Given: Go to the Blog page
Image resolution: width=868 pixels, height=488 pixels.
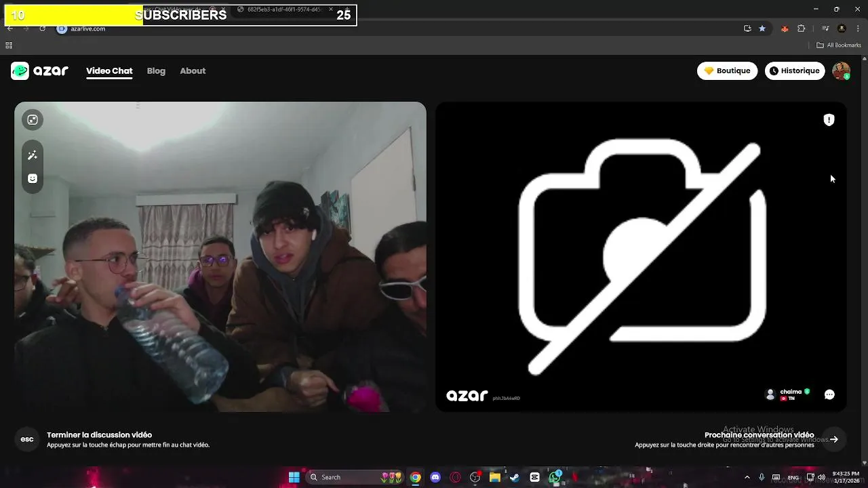Looking at the screenshot, I should point(156,71).
